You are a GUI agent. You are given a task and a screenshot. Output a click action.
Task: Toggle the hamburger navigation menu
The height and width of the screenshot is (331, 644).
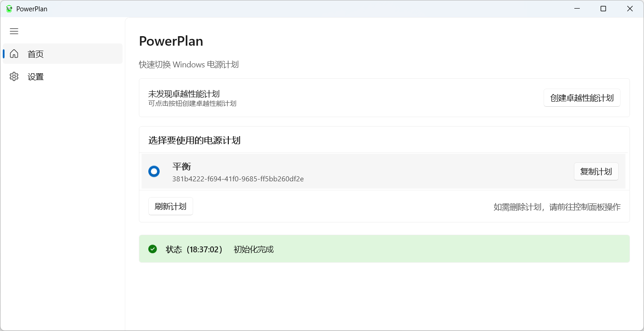[x=14, y=31]
